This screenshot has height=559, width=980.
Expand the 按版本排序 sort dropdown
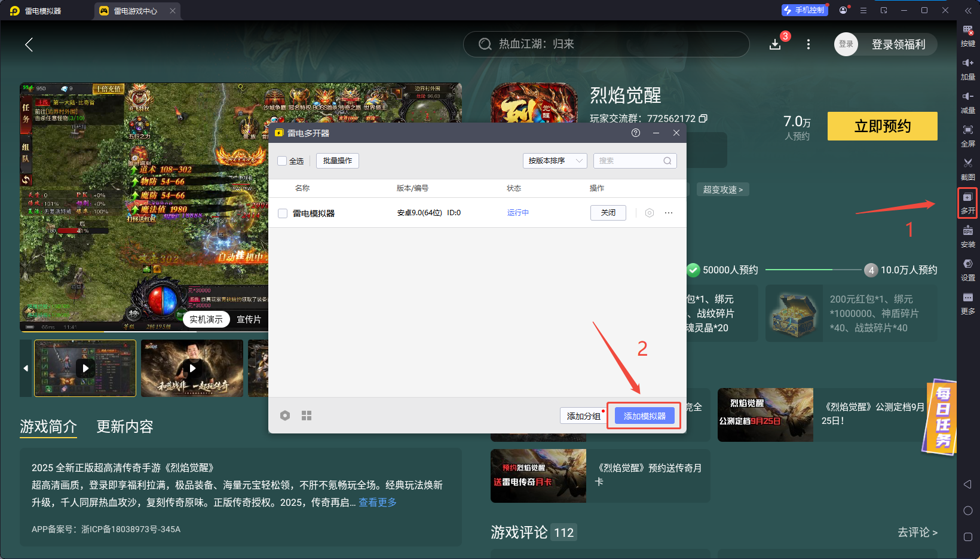click(x=555, y=161)
